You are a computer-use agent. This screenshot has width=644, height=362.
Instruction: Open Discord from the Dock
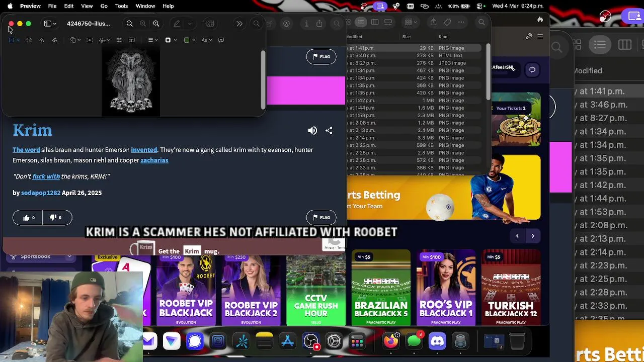coord(437,341)
